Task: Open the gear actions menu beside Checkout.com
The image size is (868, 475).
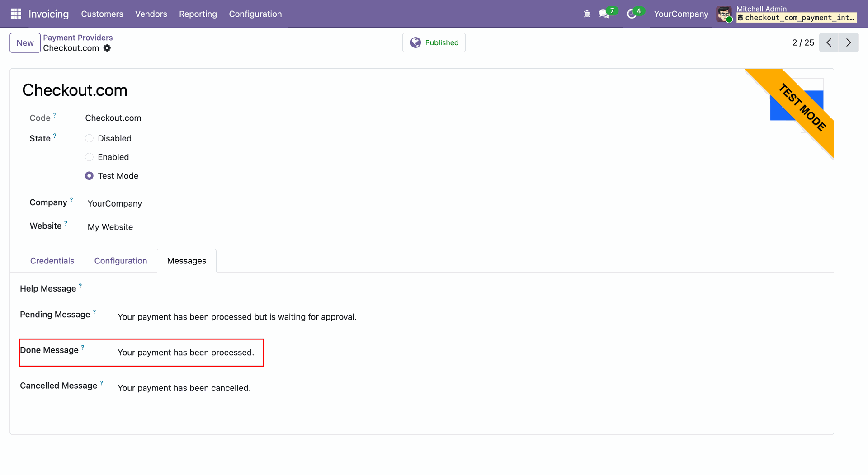Action: pos(107,48)
